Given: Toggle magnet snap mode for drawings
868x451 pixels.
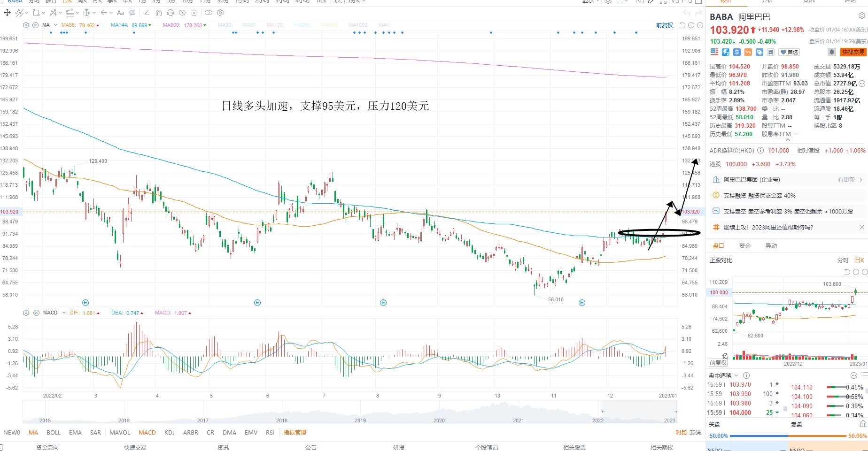Looking at the screenshot, I should (159, 13).
